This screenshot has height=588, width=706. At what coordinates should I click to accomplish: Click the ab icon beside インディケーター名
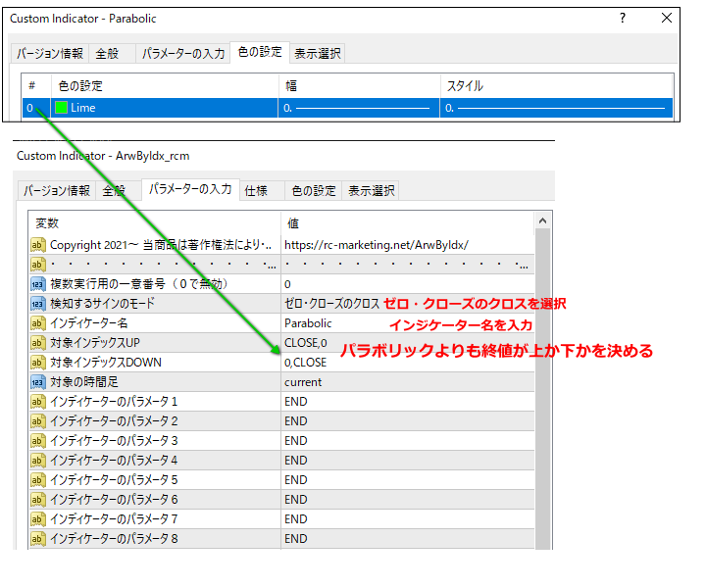pyautogui.click(x=38, y=322)
